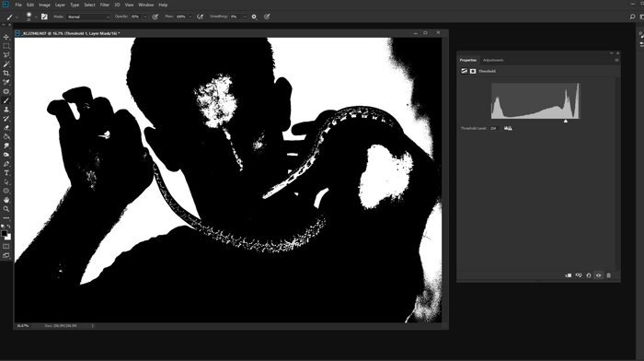Open the Edit Toolbar three-dots button
This screenshot has height=361, width=644.
pyautogui.click(x=6, y=218)
